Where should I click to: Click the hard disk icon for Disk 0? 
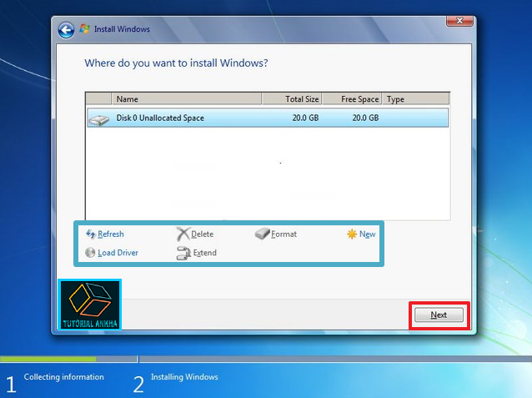pyautogui.click(x=98, y=119)
